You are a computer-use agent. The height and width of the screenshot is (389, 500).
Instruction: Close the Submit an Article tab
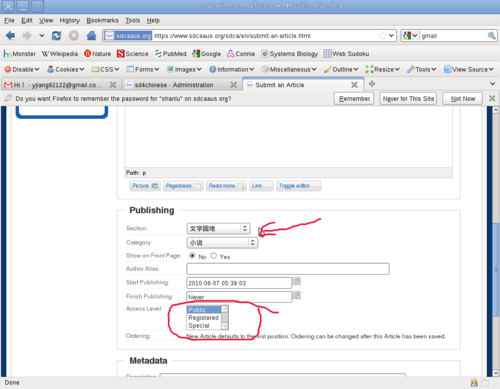click(x=354, y=85)
